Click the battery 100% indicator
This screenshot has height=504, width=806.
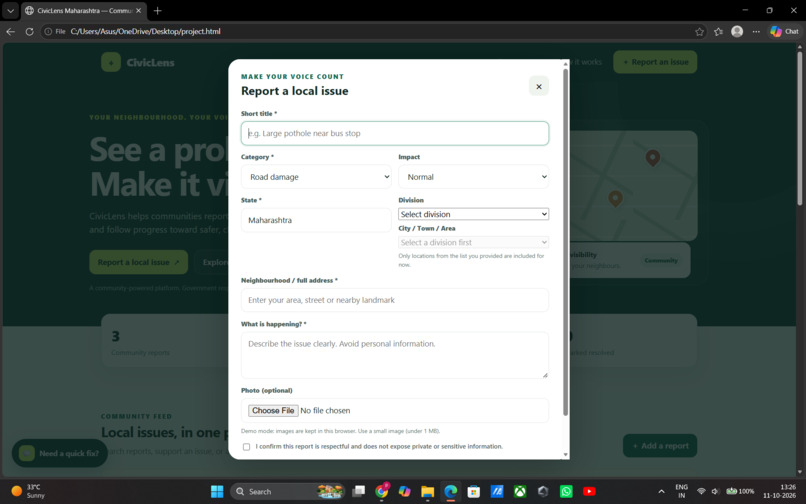(740, 492)
